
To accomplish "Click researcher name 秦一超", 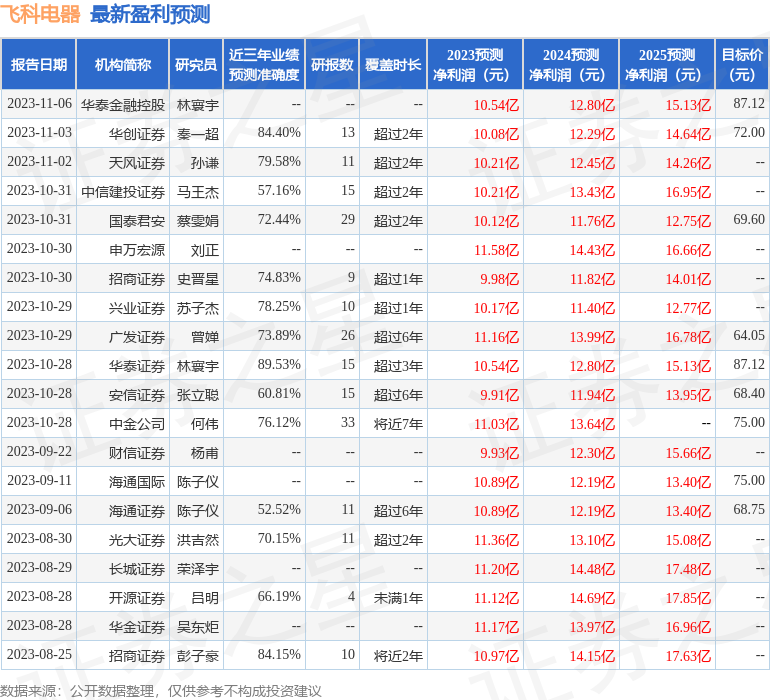I will (x=198, y=134).
